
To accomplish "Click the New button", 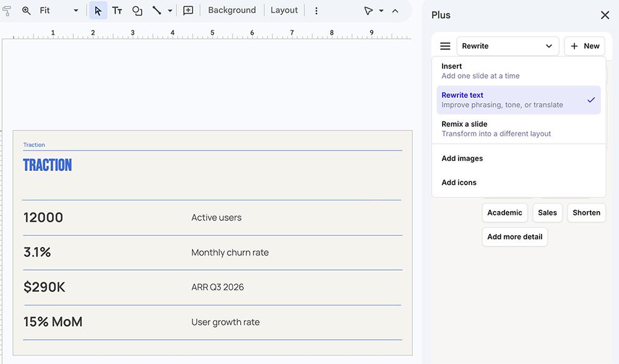I will tap(585, 46).
